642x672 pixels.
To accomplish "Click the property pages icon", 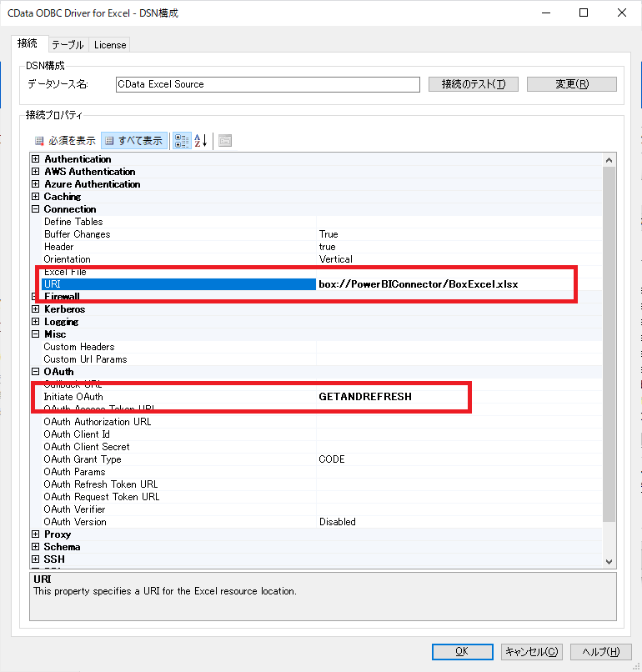I will click(225, 141).
